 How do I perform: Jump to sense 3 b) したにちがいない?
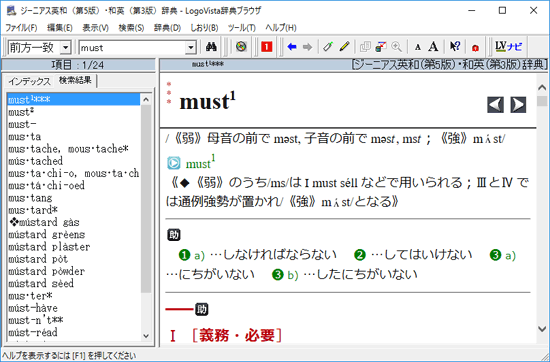[344, 275]
